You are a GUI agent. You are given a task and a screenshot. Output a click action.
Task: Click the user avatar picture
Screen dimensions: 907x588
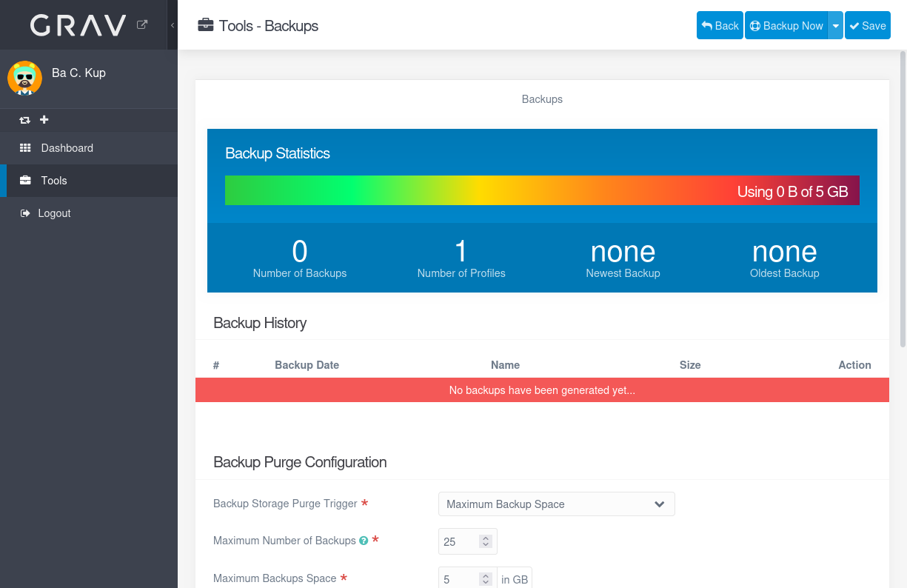24,78
